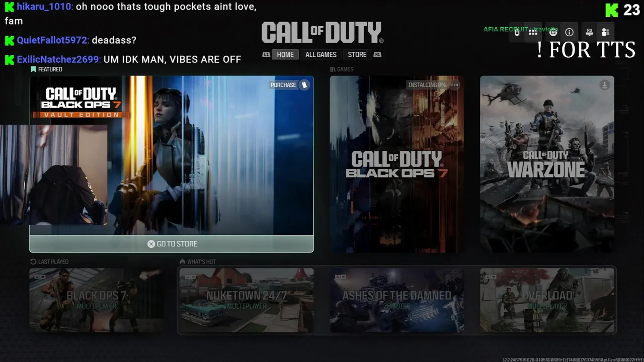The height and width of the screenshot is (362, 644).
Task: Click the Kick badge beside ExilicNatchez2699
Action: (x=10, y=59)
